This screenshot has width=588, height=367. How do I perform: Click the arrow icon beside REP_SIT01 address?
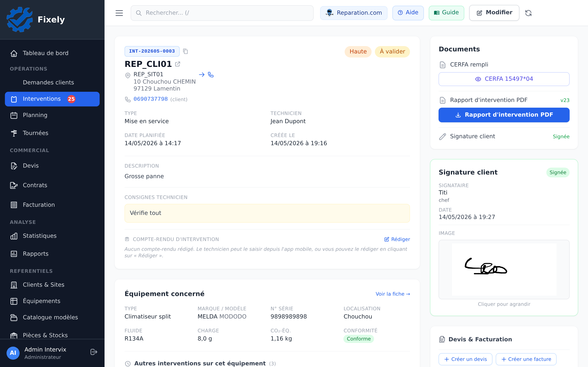point(202,74)
